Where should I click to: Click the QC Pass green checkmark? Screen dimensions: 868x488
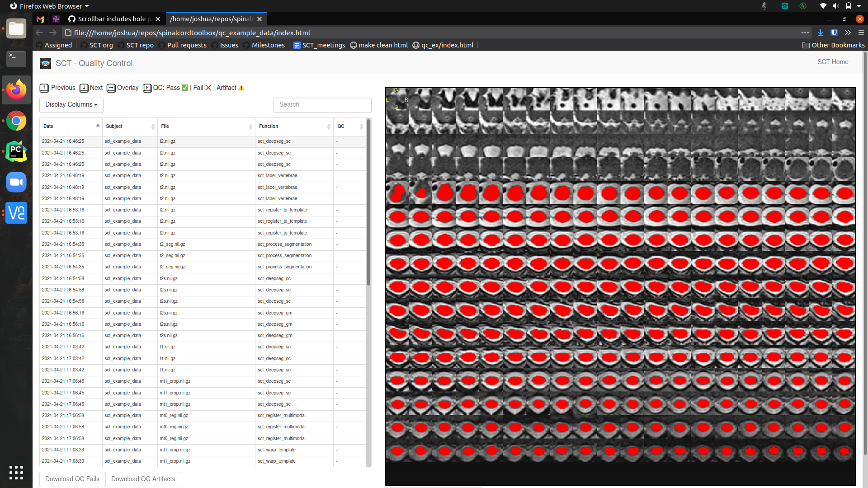(185, 88)
